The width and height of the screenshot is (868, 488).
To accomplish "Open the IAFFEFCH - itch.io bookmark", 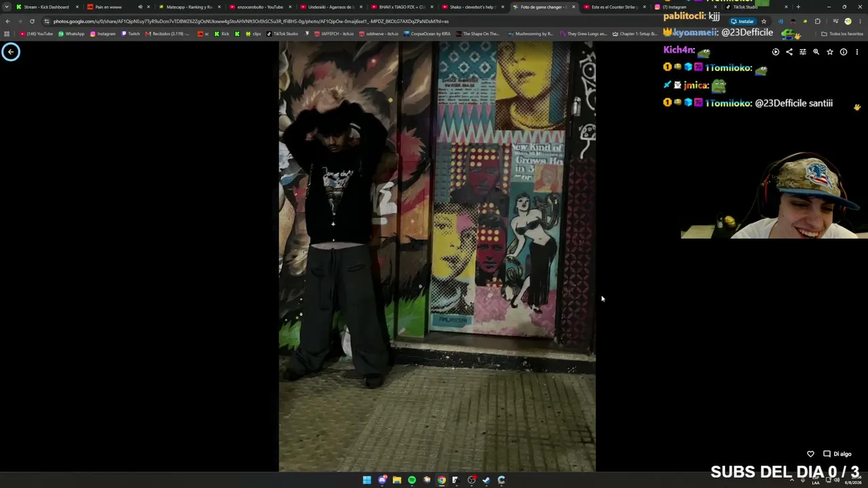I will click(334, 33).
